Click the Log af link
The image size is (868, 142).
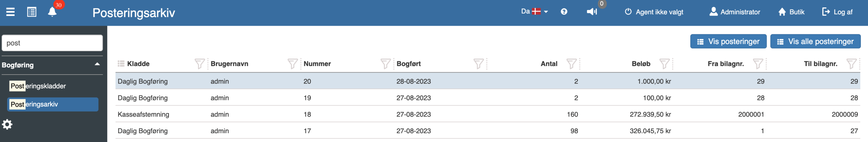[837, 12]
